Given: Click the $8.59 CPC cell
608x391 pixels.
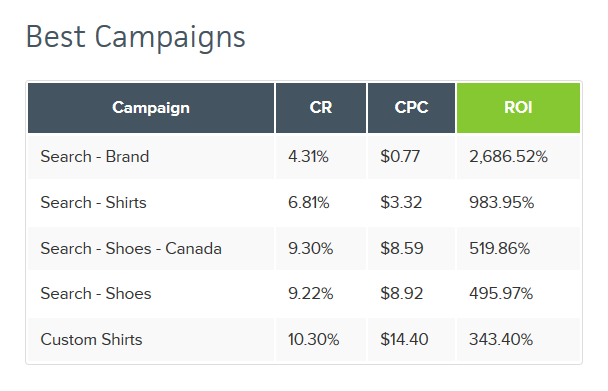Looking at the screenshot, I should (x=411, y=248).
